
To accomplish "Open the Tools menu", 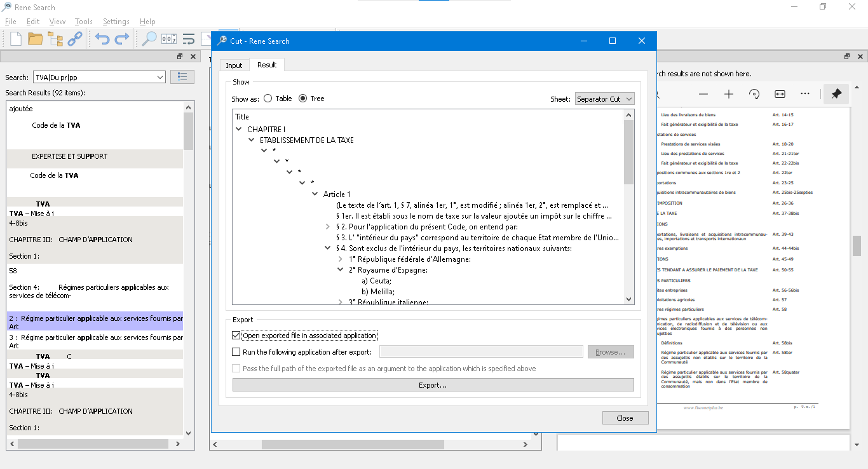I will pyautogui.click(x=84, y=22).
